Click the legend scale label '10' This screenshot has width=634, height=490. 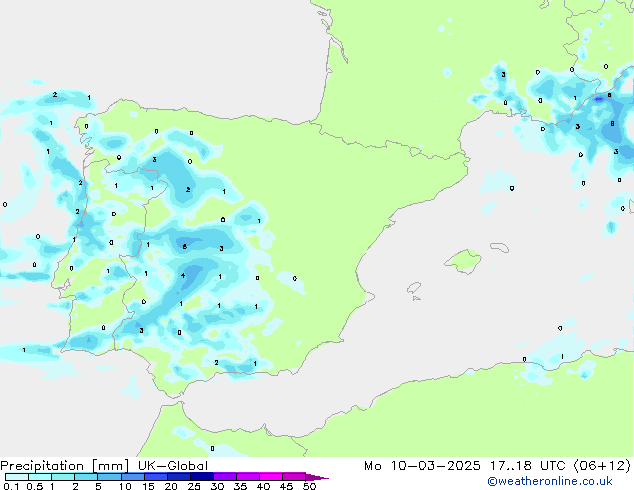125,486
